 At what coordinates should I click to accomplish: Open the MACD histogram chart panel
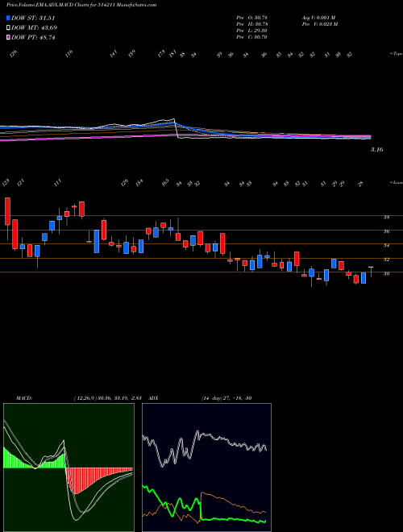(x=69, y=468)
